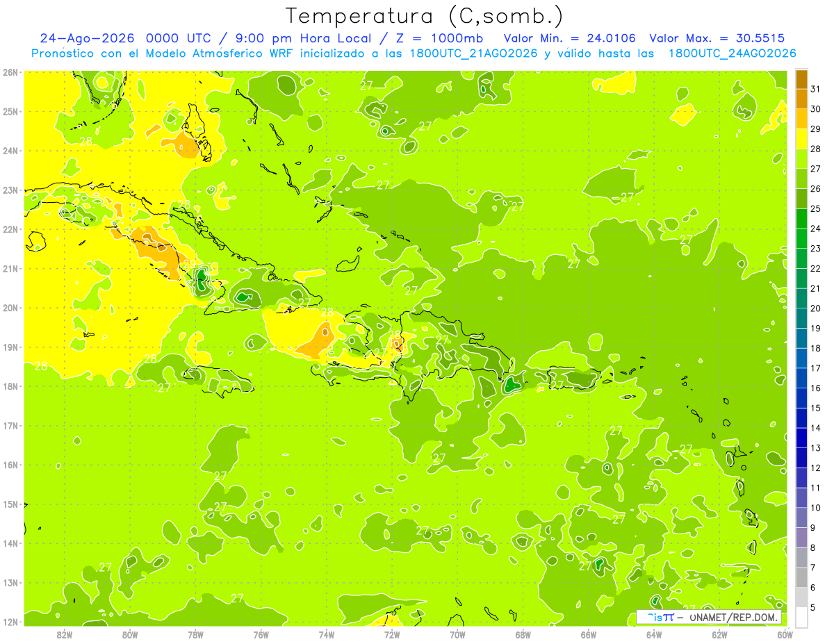Click the latitude axis label "20N"
The image size is (834, 644).
click(x=10, y=308)
